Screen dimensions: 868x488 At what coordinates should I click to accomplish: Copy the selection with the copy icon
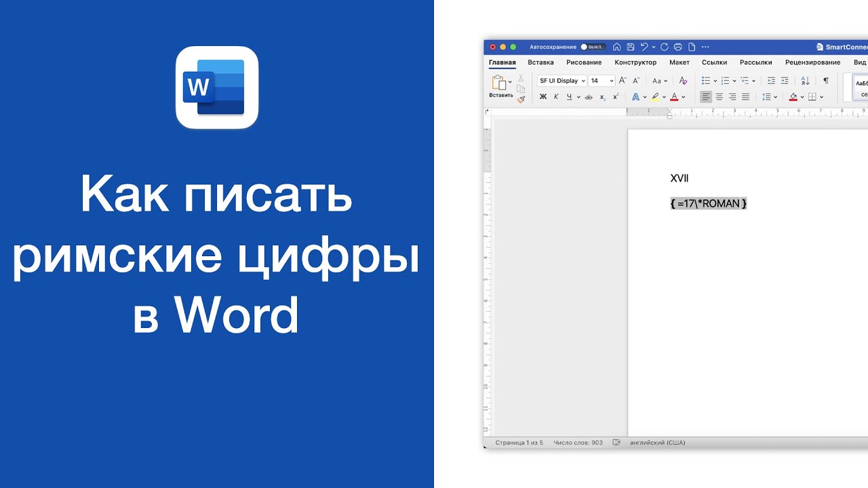pyautogui.click(x=521, y=89)
